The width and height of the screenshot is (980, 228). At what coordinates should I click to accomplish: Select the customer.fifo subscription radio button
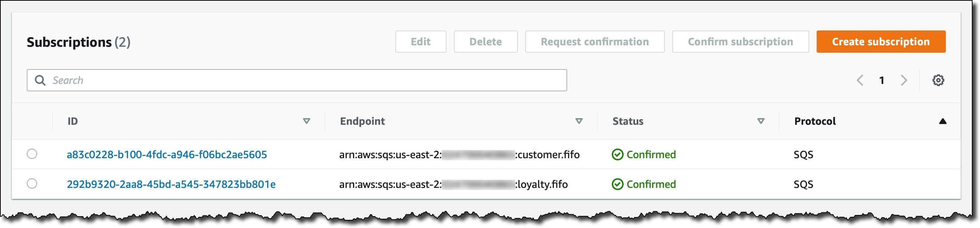coord(32,154)
